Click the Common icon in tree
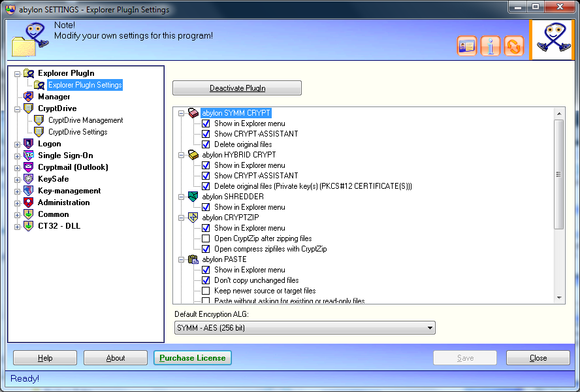The width and height of the screenshot is (580, 392). point(29,214)
